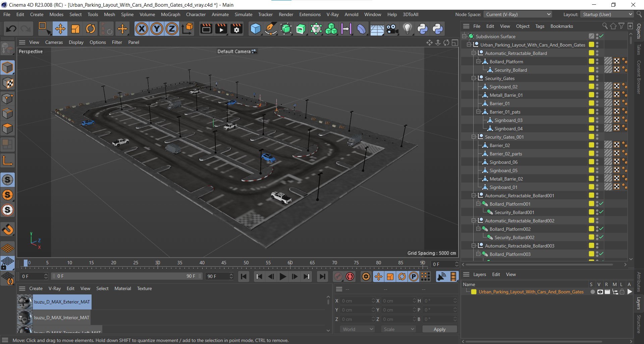Click the Axis mode L-shaped icon
The width and height of the screenshot is (644, 344).
click(x=7, y=160)
